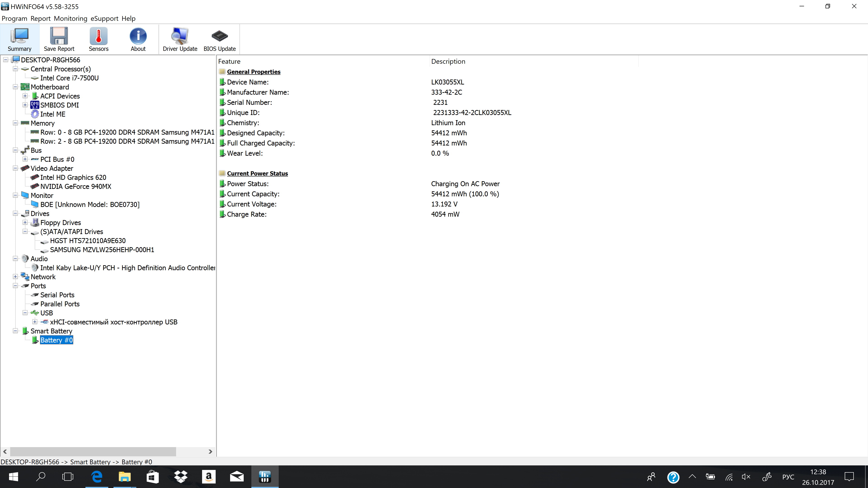Expand the ACPI Devices node
The height and width of the screenshot is (488, 868).
pyautogui.click(x=25, y=96)
